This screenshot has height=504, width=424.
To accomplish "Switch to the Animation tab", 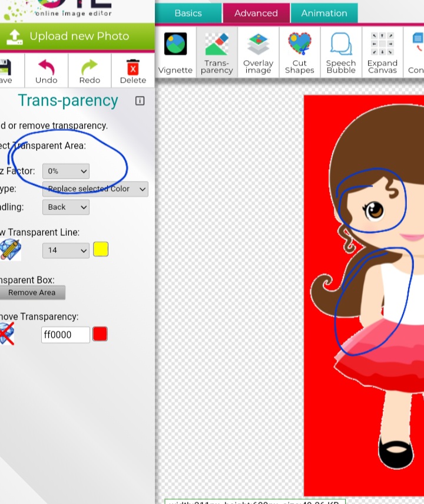I will 324,13.
